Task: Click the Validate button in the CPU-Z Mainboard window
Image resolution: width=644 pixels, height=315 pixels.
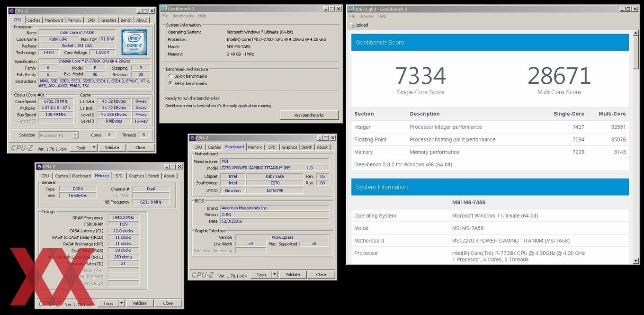Action: pos(293,274)
